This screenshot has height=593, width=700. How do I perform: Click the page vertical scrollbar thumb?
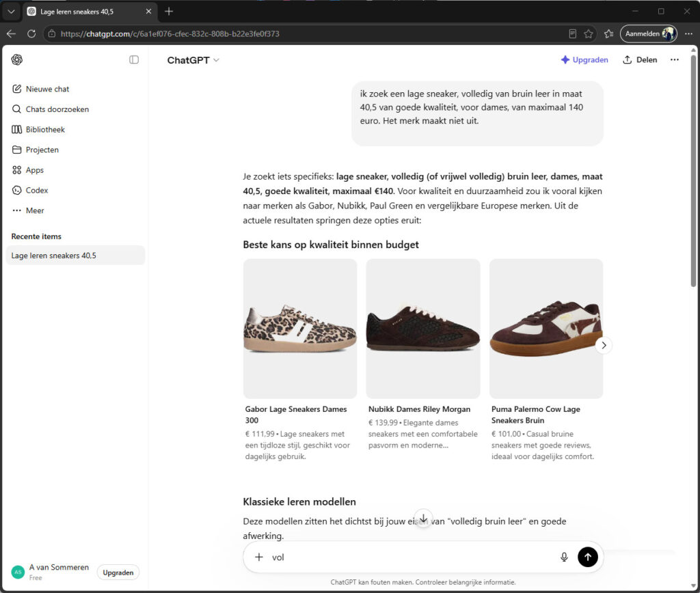pyautogui.click(x=693, y=171)
